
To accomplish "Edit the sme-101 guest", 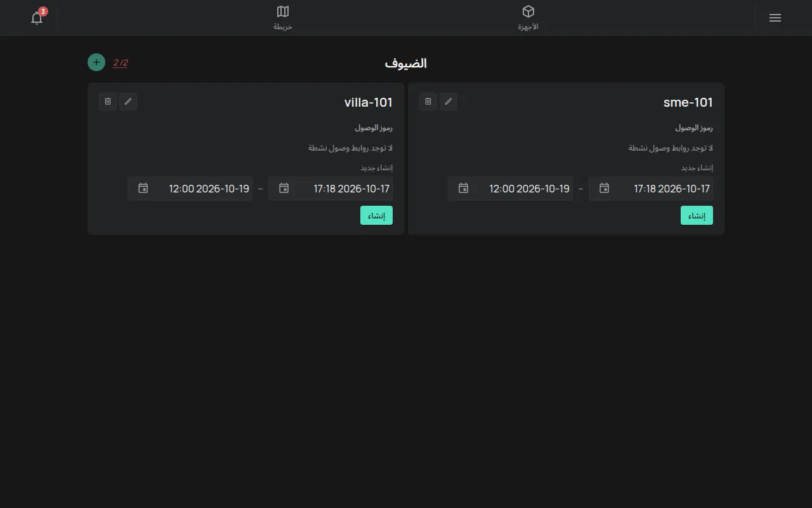I will pos(449,102).
